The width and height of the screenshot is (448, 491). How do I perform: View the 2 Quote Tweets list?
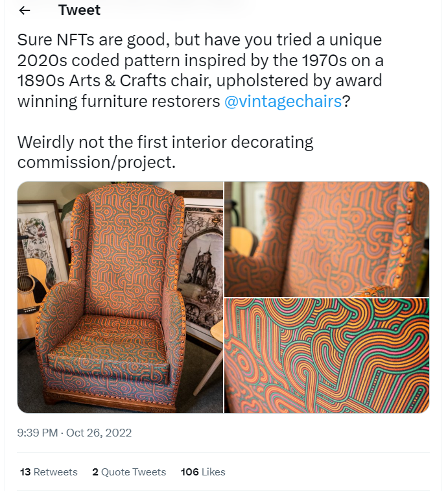click(129, 472)
